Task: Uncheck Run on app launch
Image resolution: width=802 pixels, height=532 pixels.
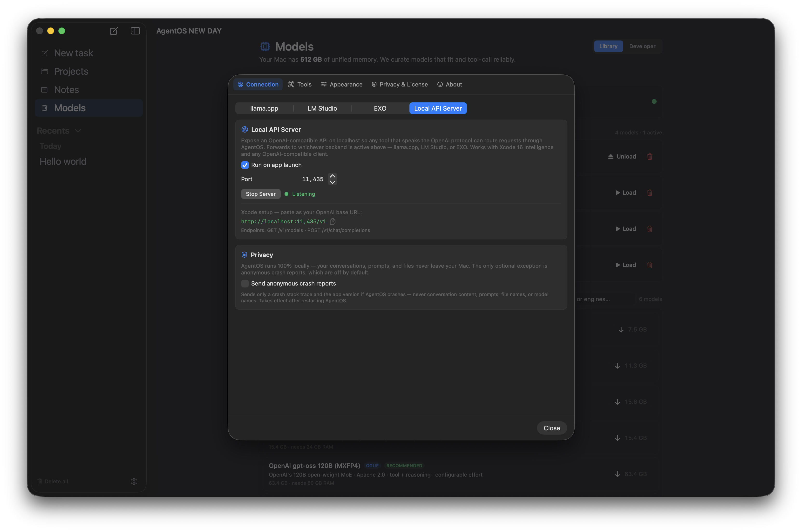Action: 245,165
